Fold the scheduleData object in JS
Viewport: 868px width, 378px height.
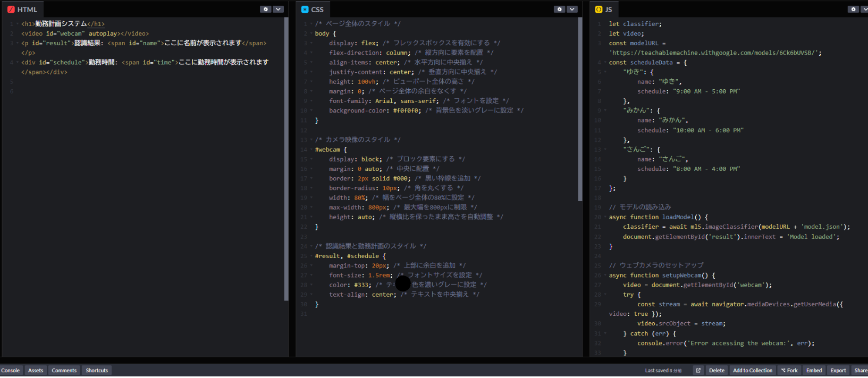605,63
